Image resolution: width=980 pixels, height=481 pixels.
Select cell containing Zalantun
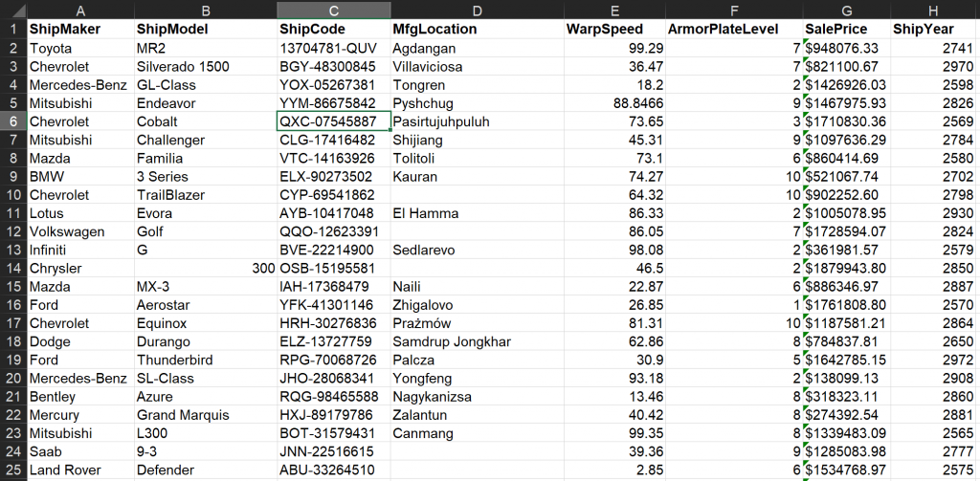pyautogui.click(x=478, y=415)
